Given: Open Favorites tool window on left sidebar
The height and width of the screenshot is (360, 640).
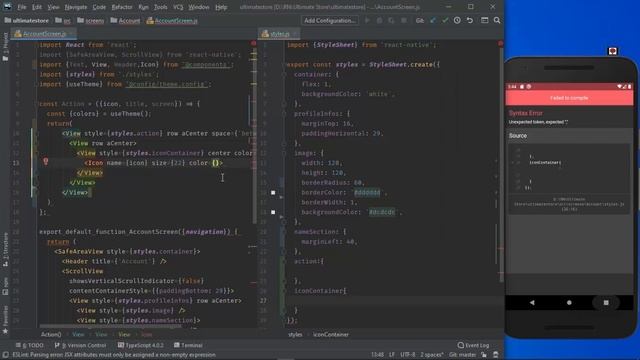Looking at the screenshot, I should [5, 320].
